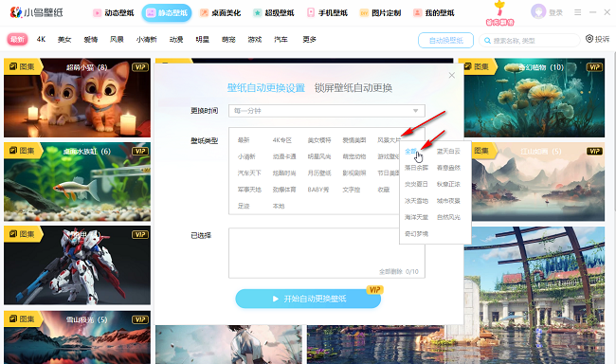Click VIP badge on 雪山极光 card
Viewport: 616px width, 364px height.
(x=140, y=319)
